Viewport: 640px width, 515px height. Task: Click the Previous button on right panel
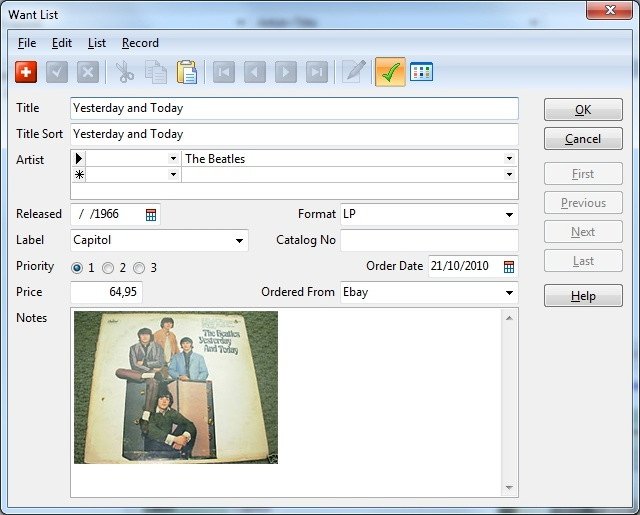click(583, 203)
